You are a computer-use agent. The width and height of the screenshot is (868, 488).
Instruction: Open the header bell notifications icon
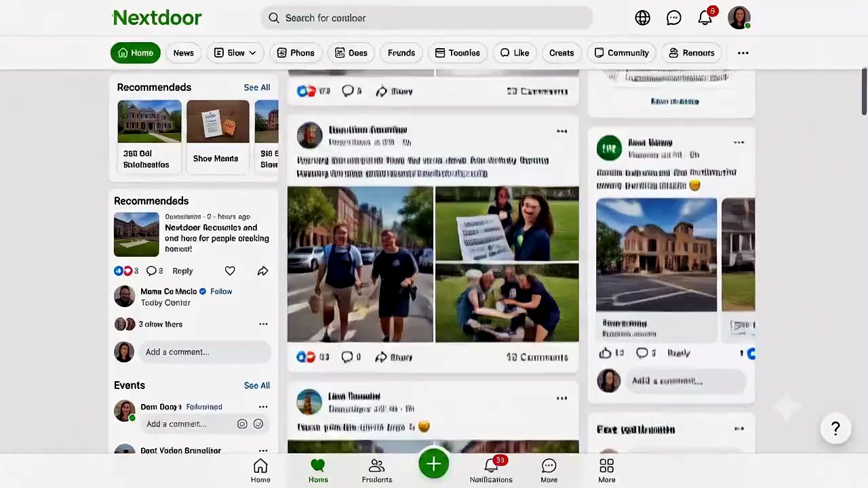[x=705, y=18]
